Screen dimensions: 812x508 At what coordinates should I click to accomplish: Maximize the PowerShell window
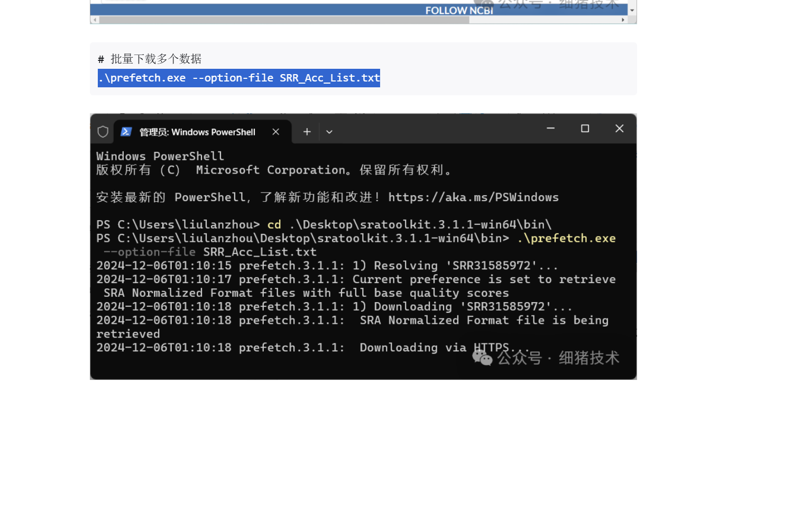585,129
